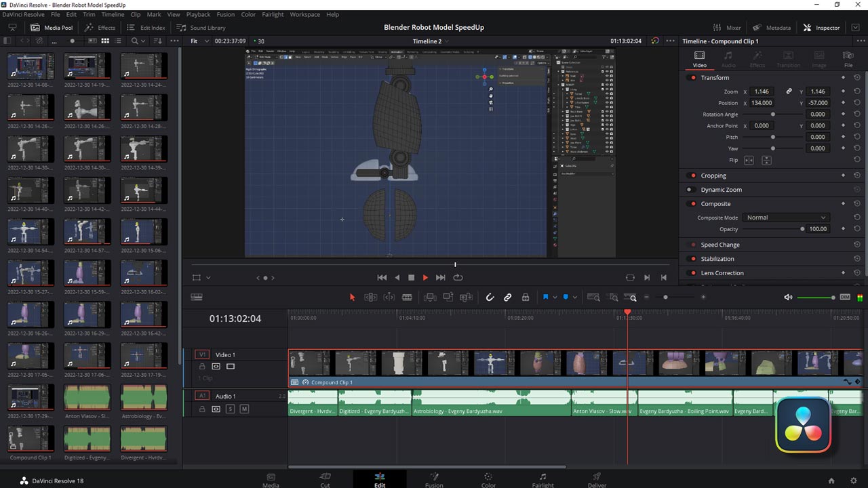The width and height of the screenshot is (868, 488).
Task: Switch to the Fairlight page
Action: tap(542, 480)
